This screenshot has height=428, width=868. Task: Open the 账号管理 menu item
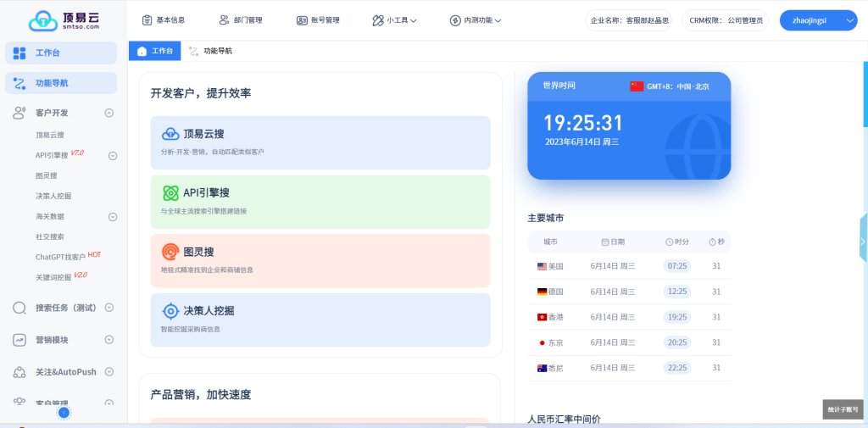[318, 19]
